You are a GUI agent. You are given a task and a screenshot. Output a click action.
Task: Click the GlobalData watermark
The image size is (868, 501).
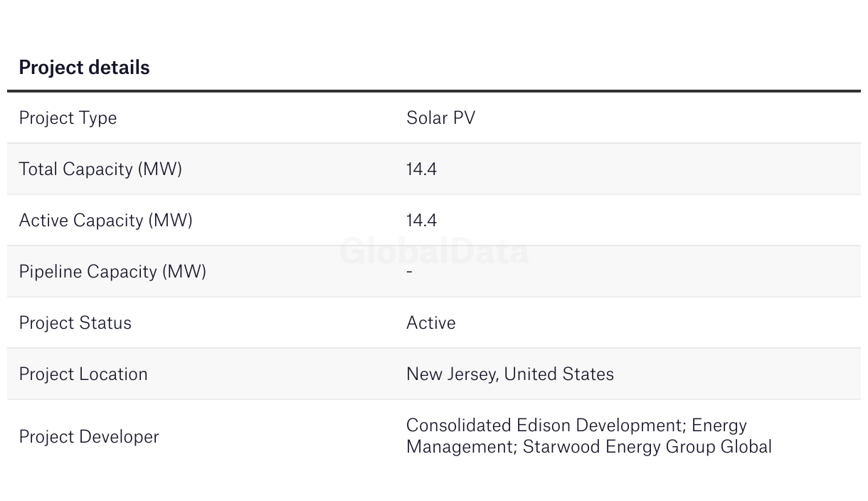pos(434,252)
